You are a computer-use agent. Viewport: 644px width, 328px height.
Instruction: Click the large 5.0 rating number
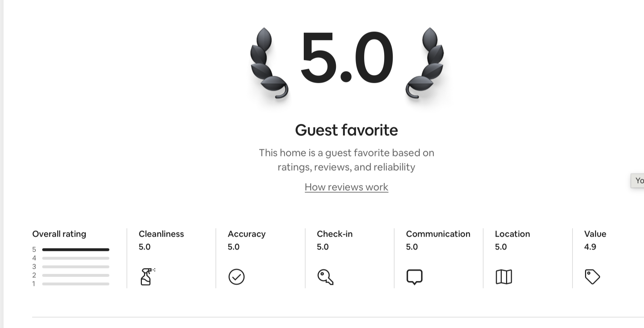click(347, 57)
